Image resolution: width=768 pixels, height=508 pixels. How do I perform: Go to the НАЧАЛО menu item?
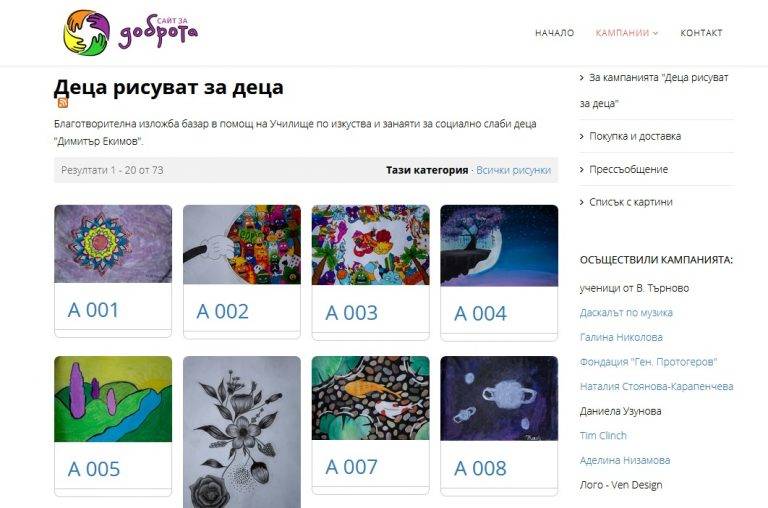554,33
